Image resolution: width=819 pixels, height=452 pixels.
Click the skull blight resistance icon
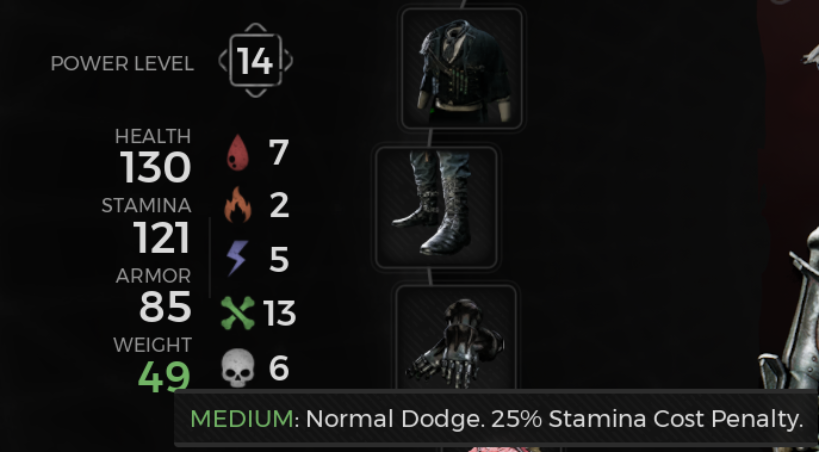click(x=238, y=368)
